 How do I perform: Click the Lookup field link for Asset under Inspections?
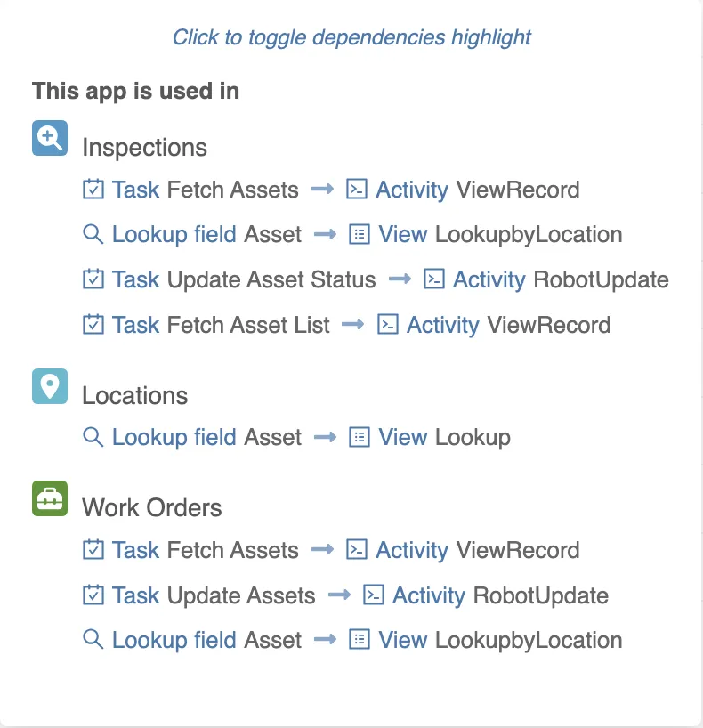174,234
